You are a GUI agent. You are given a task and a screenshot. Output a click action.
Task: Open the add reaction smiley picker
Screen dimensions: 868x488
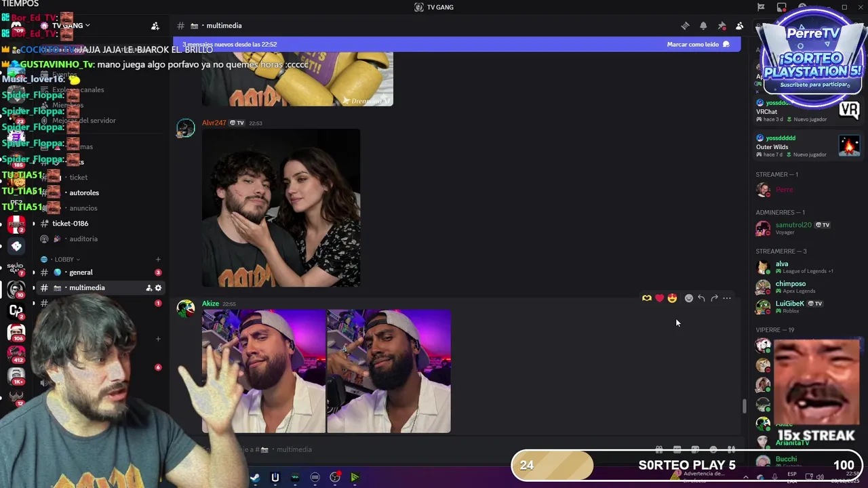point(689,298)
